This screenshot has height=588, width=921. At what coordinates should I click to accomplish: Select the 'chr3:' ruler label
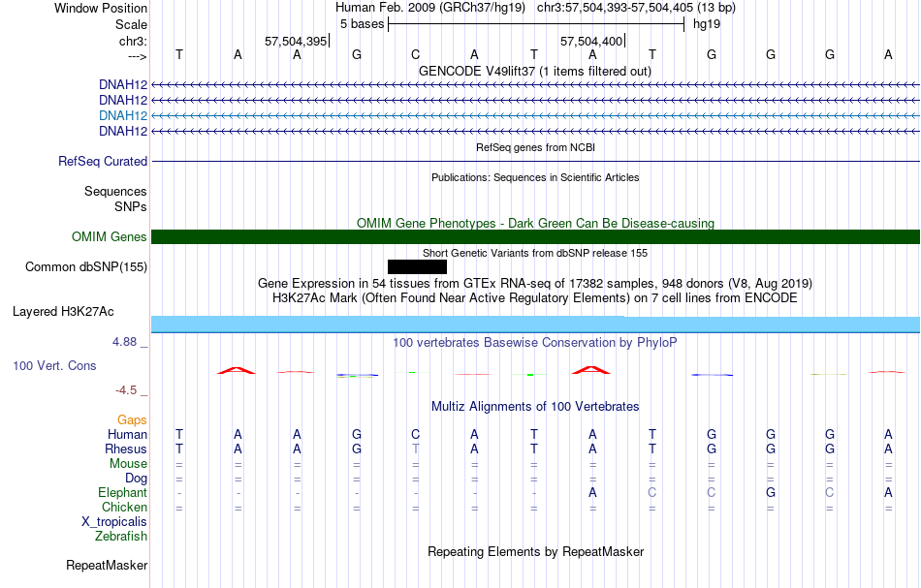(133, 41)
